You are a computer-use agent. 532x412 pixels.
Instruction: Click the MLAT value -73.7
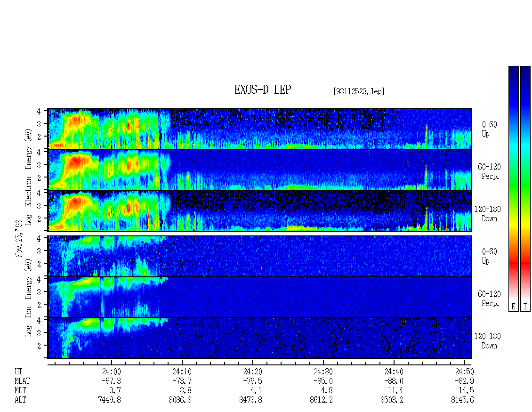tap(182, 381)
